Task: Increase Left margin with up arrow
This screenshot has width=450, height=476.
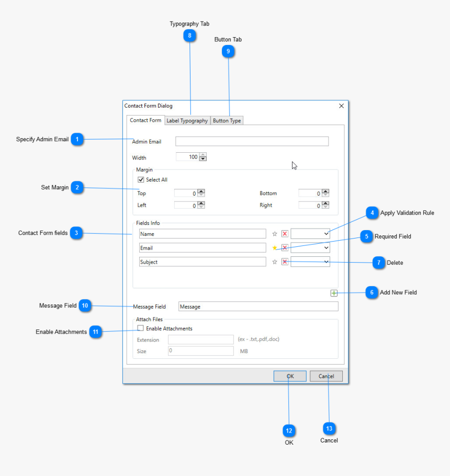Action: coord(201,203)
